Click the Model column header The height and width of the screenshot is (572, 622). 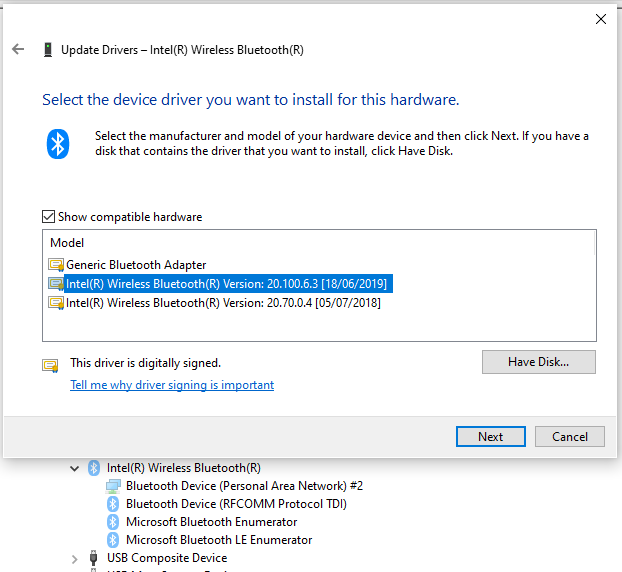tap(67, 243)
